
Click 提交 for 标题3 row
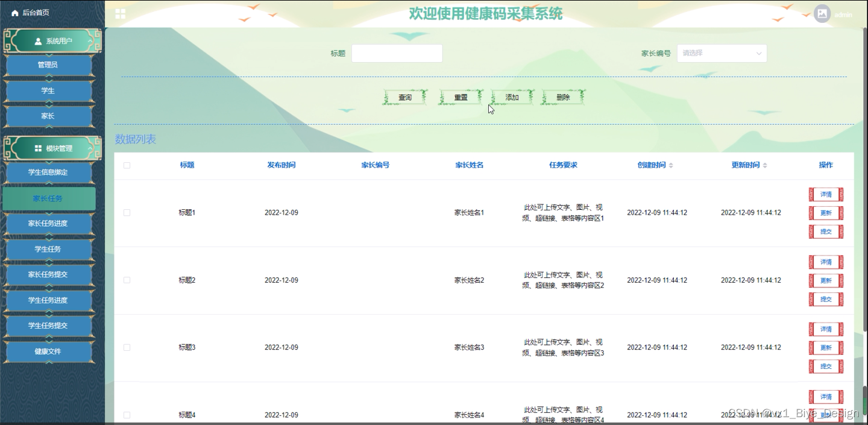[x=826, y=367]
